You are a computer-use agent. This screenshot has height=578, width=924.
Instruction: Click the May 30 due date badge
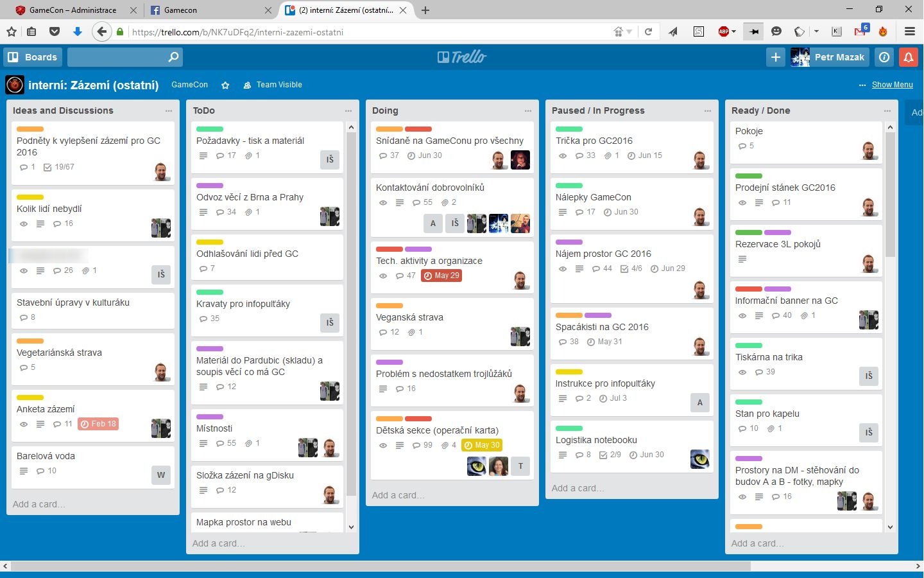(x=482, y=445)
